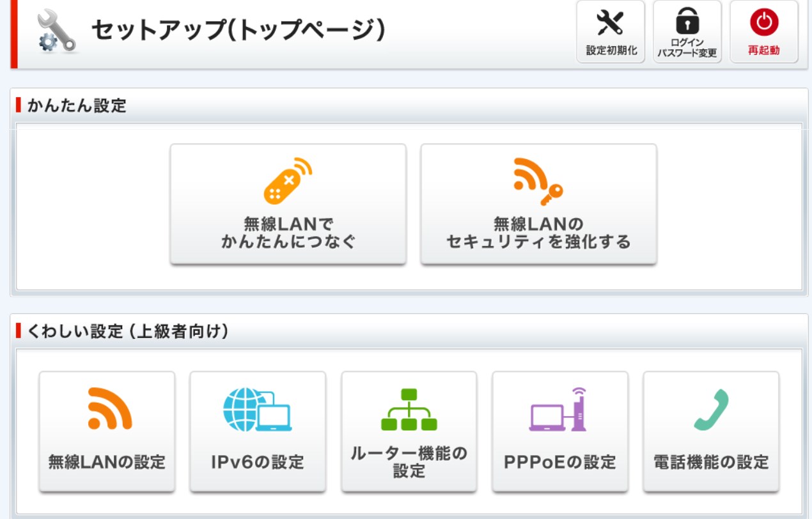Click the orange WPS remote icon

click(287, 181)
